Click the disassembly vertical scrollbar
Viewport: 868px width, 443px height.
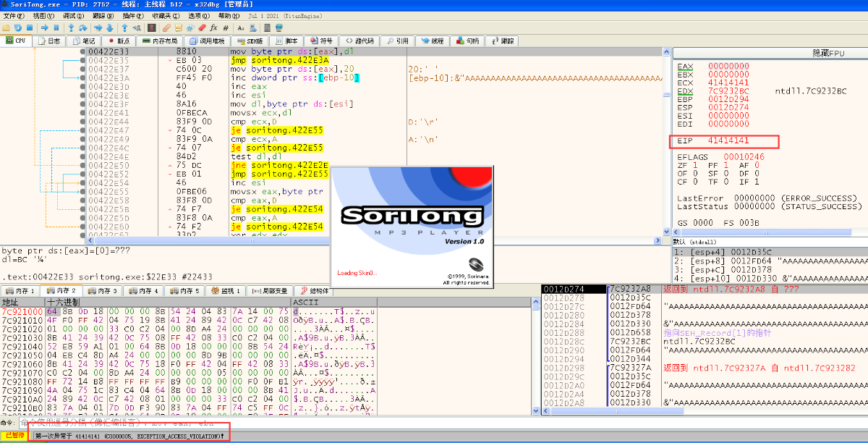pos(667,141)
